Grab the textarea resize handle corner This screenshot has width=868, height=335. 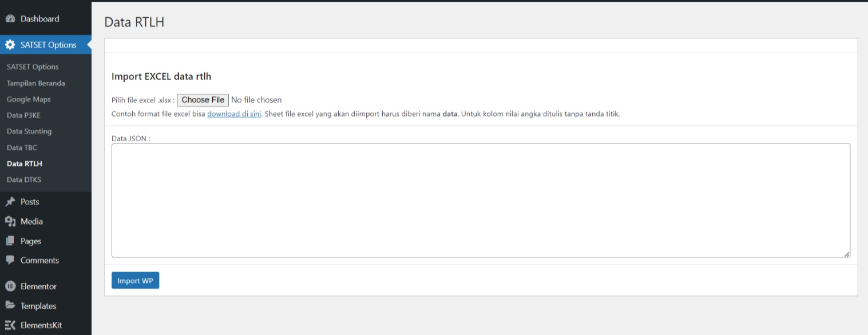tap(846, 254)
